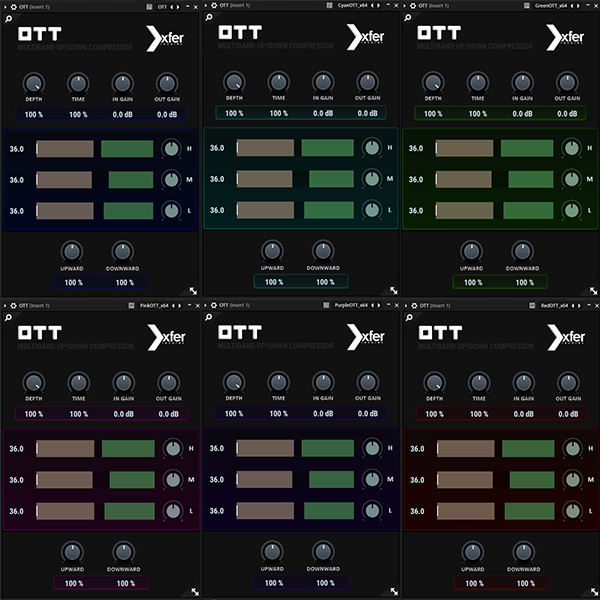The width and height of the screenshot is (600, 600).
Task: Click the Upward knob in the CyanOTT_x64 window
Action: click(272, 251)
